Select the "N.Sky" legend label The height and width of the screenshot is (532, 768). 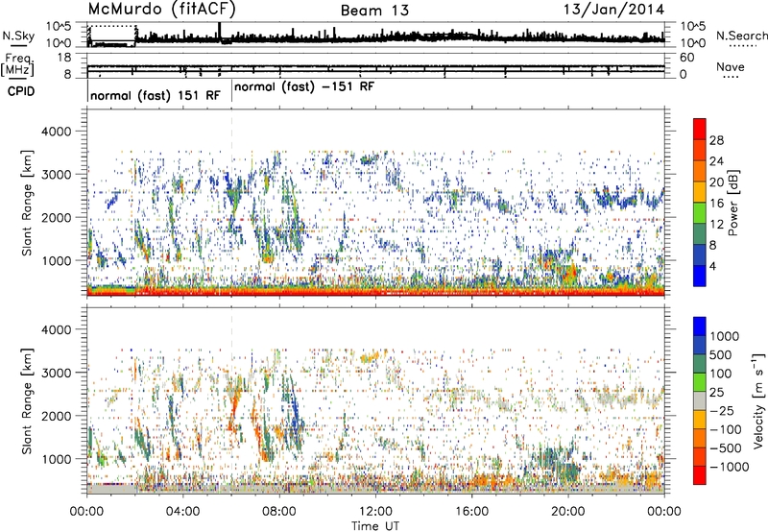click(x=18, y=36)
